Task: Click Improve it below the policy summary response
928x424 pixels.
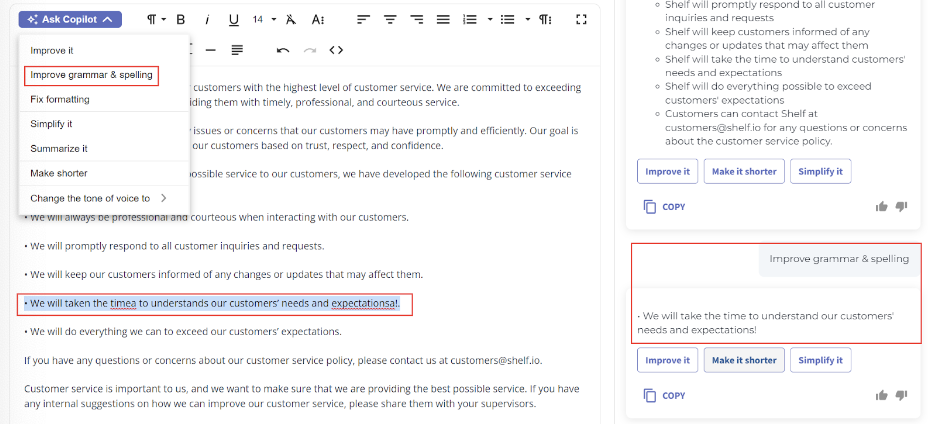Action: (x=668, y=171)
